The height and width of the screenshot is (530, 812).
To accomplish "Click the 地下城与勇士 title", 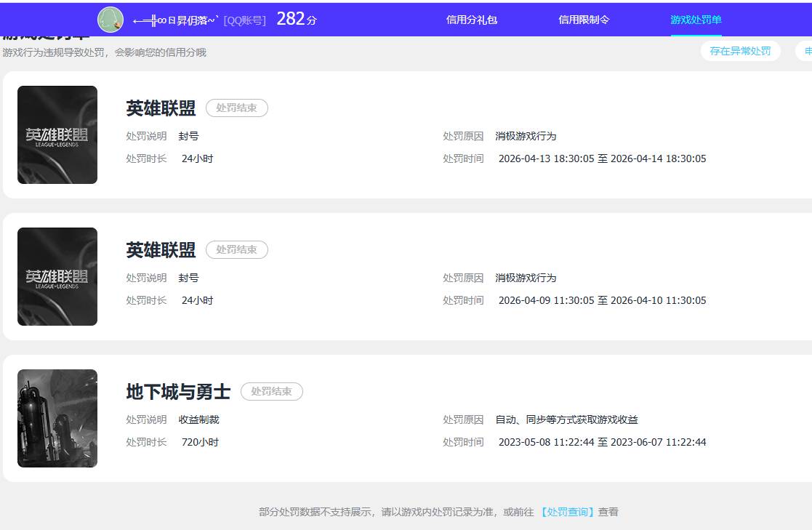I will 179,392.
